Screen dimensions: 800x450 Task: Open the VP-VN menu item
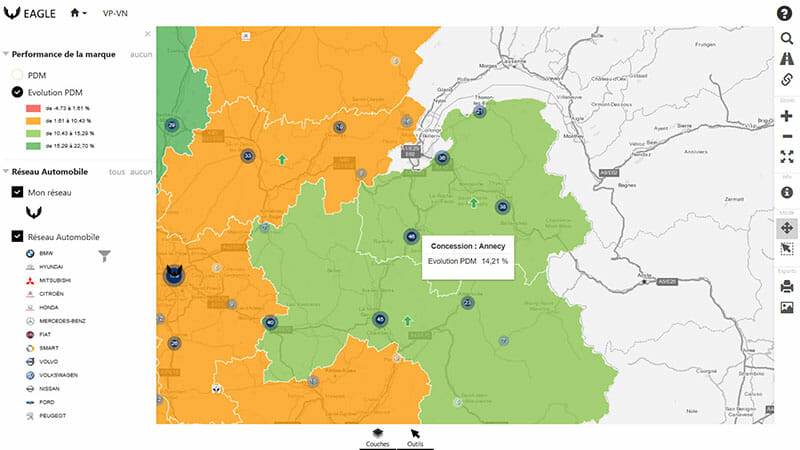115,13
